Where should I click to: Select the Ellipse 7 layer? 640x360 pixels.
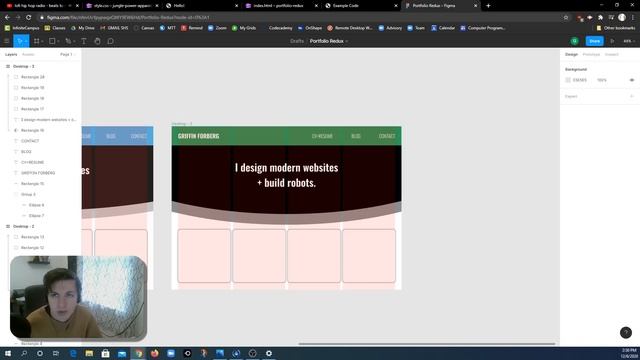point(36,216)
